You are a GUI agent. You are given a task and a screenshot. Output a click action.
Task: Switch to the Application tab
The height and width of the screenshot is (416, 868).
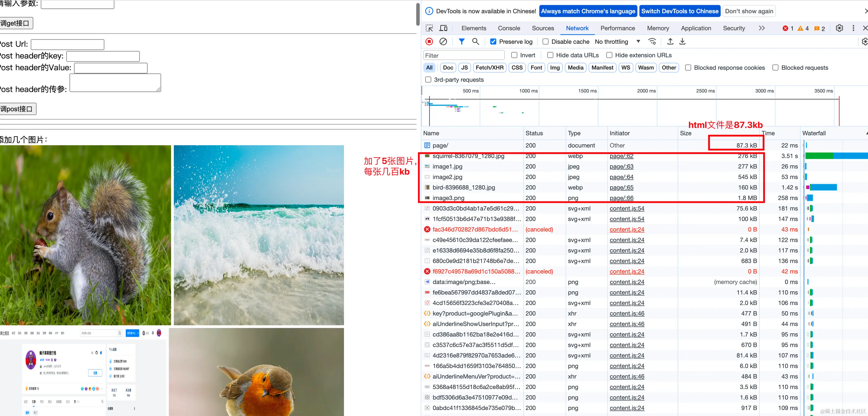tap(696, 28)
